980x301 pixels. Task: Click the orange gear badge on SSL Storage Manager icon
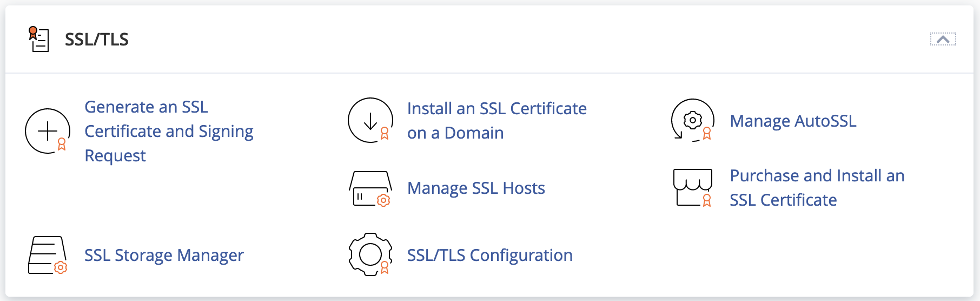click(61, 267)
